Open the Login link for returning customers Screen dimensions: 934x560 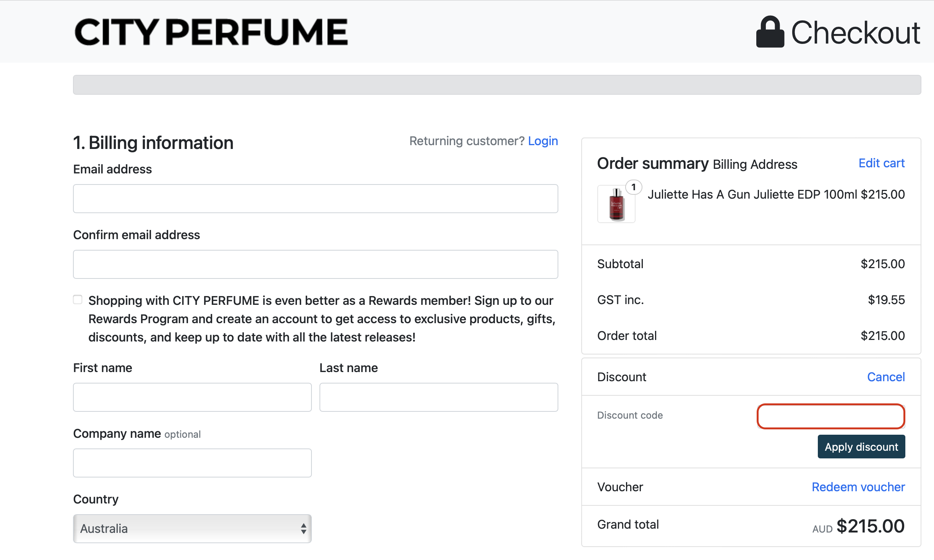pyautogui.click(x=543, y=141)
